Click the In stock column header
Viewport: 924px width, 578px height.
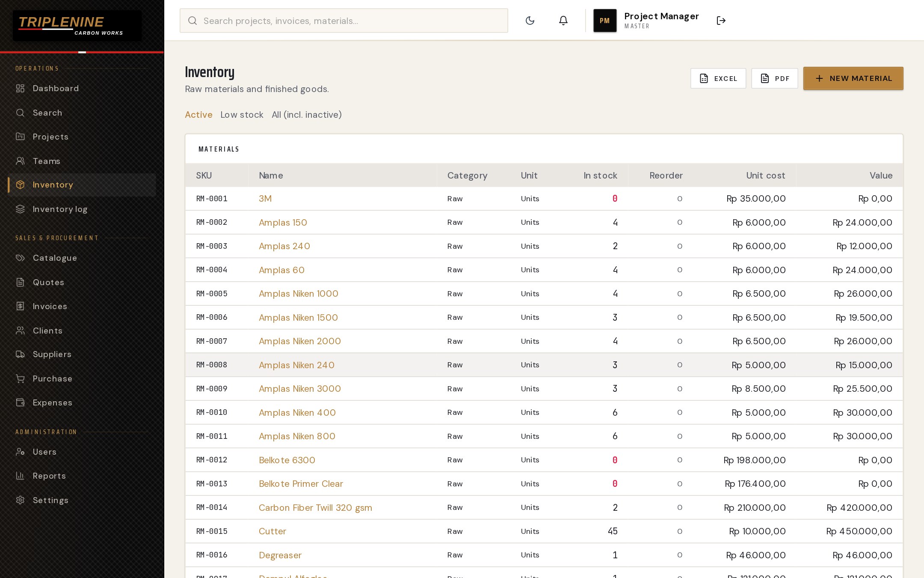point(601,176)
